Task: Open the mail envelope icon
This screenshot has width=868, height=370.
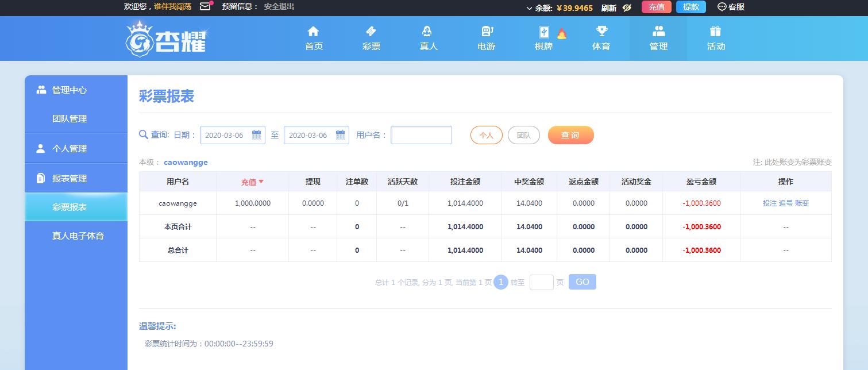Action: pyautogui.click(x=205, y=7)
